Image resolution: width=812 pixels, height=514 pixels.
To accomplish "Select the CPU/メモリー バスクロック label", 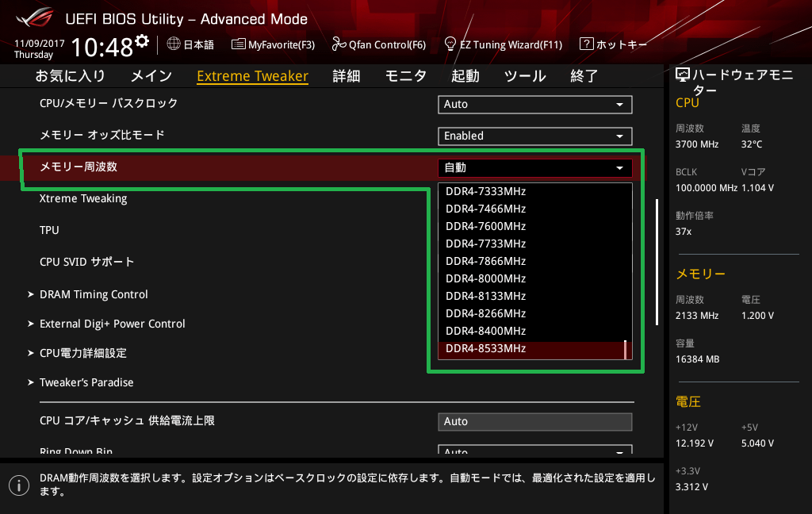I will point(109,103).
